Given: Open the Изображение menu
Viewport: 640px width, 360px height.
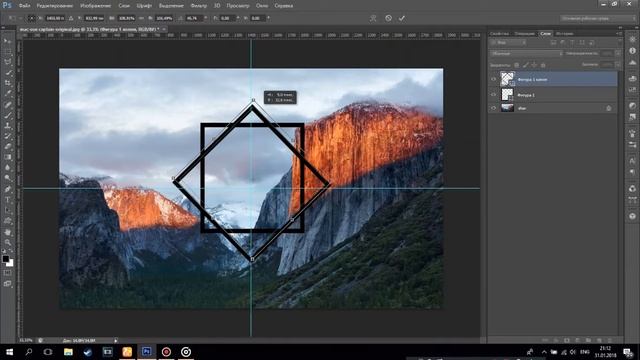Looking at the screenshot, I should (x=96, y=6).
